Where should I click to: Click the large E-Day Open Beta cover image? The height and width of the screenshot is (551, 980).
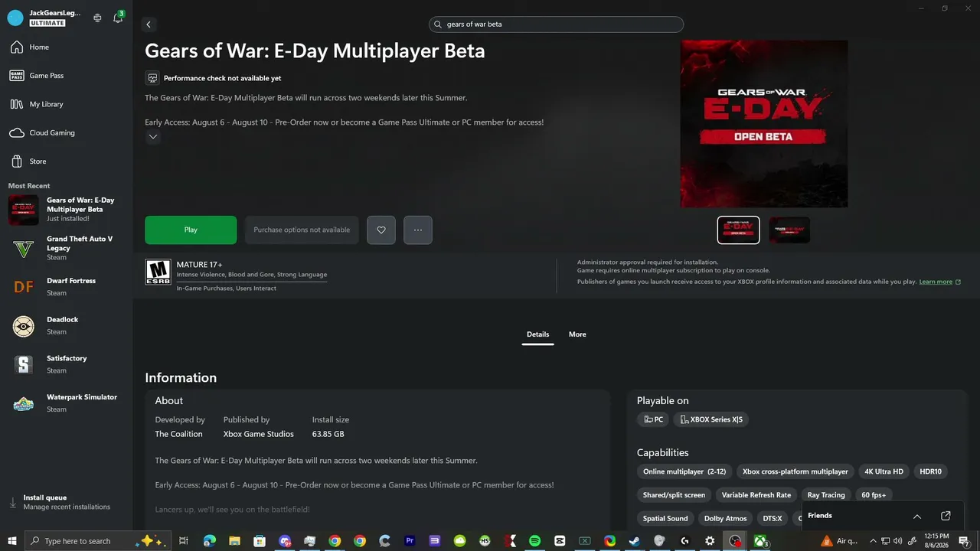tap(764, 124)
